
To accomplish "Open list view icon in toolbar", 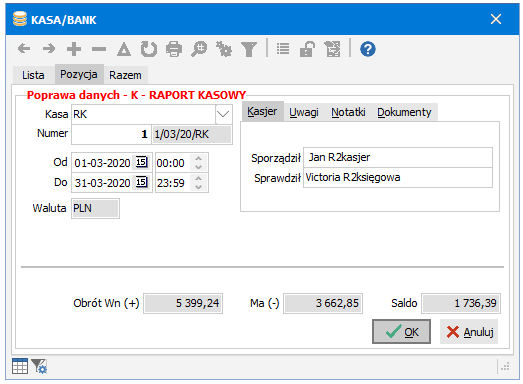I will coord(283,49).
